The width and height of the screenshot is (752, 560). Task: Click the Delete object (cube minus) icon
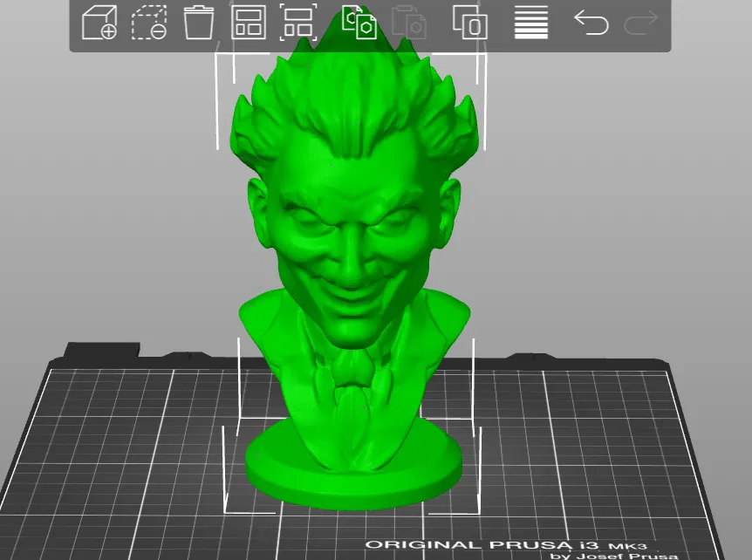[149, 22]
